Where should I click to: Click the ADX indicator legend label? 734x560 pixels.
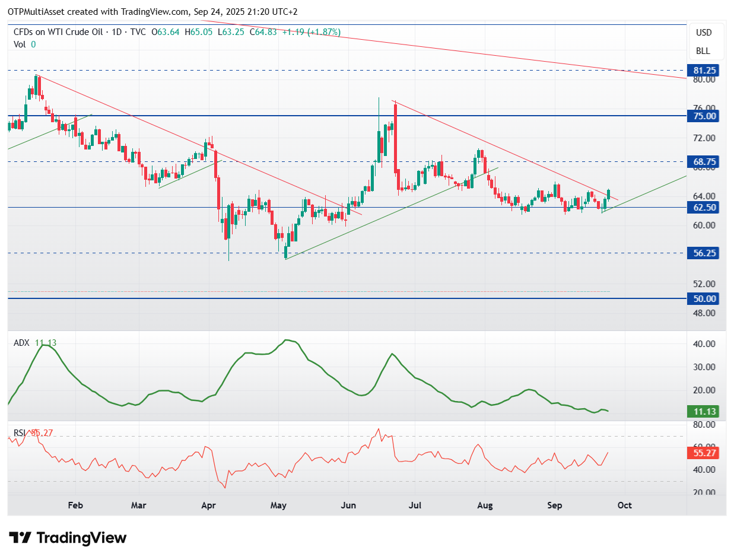point(21,343)
